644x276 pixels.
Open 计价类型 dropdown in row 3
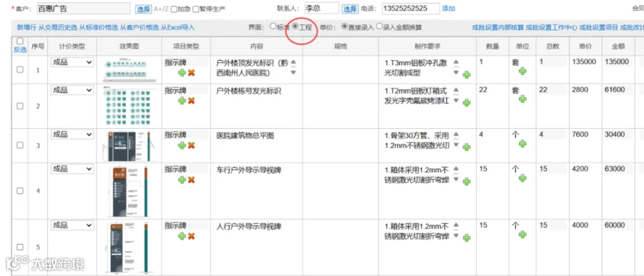coord(72,134)
